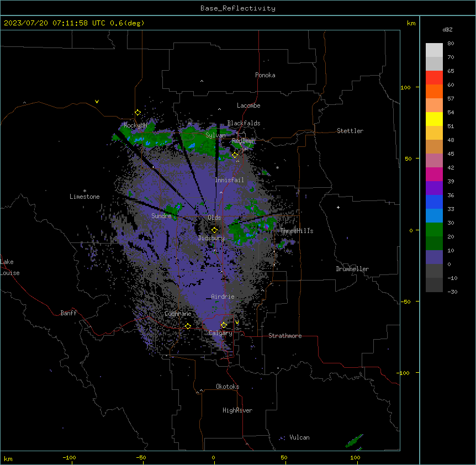Click the yellow diamond between Olds and Didsbury
476x465 pixels.
215,230
